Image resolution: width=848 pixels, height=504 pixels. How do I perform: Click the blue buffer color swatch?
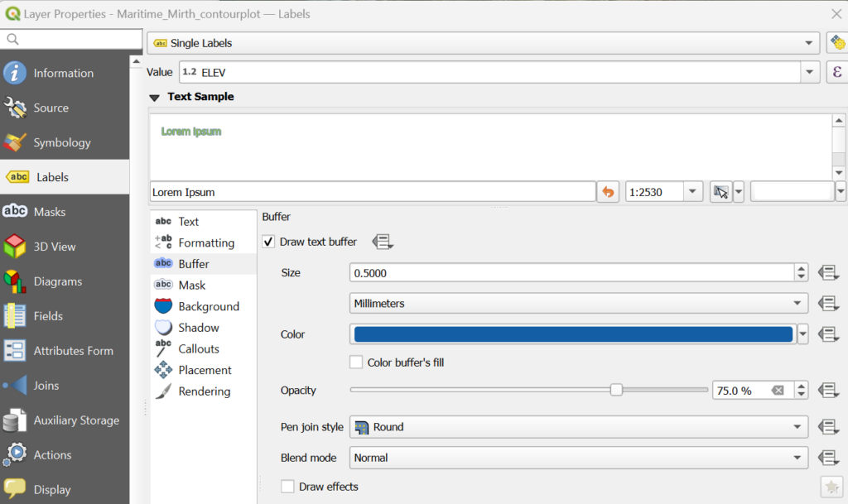pos(572,334)
